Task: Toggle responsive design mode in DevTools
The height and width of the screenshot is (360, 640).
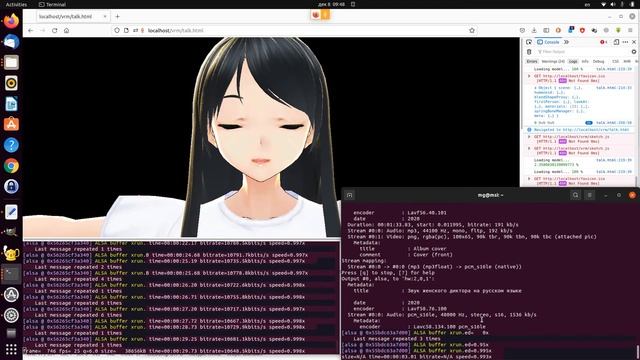Action: point(616,42)
